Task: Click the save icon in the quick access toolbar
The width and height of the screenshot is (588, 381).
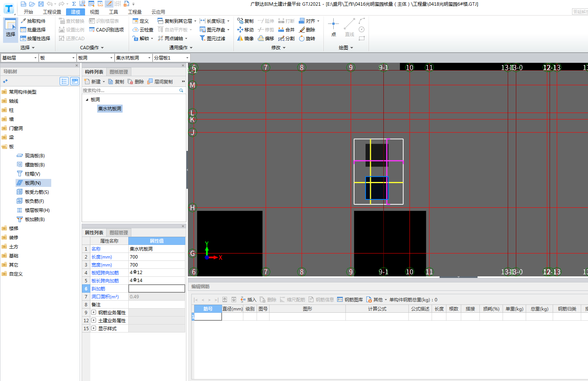Action: [41, 4]
